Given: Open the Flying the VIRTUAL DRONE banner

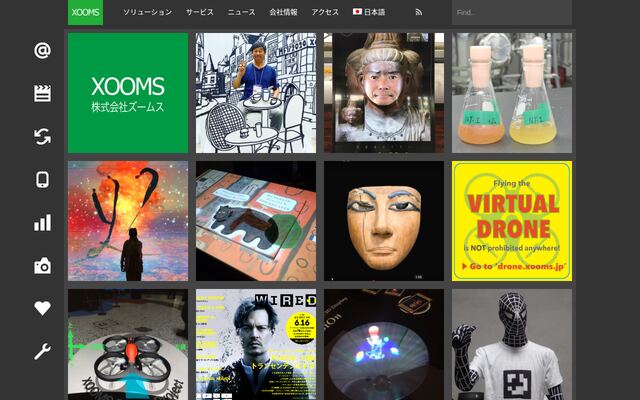Looking at the screenshot, I should [512, 221].
